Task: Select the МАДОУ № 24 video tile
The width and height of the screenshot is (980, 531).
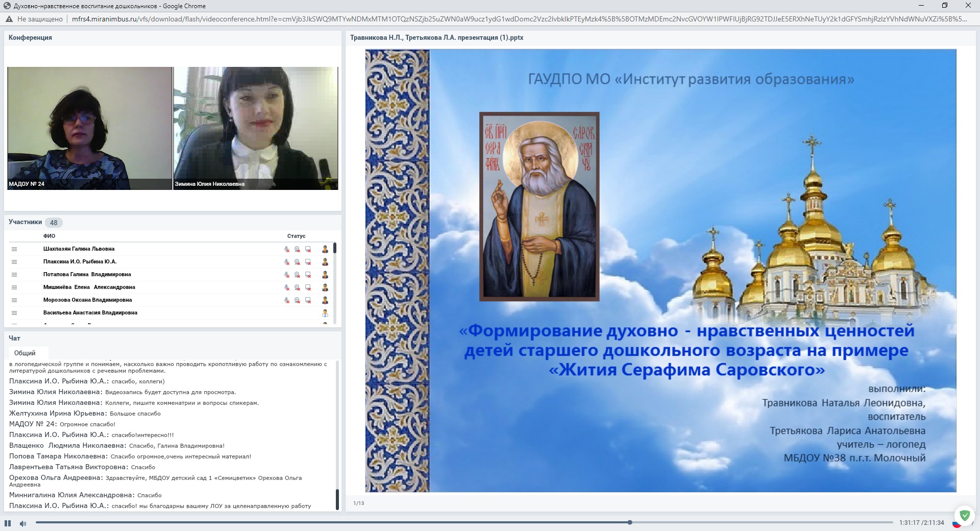Action: [90, 128]
